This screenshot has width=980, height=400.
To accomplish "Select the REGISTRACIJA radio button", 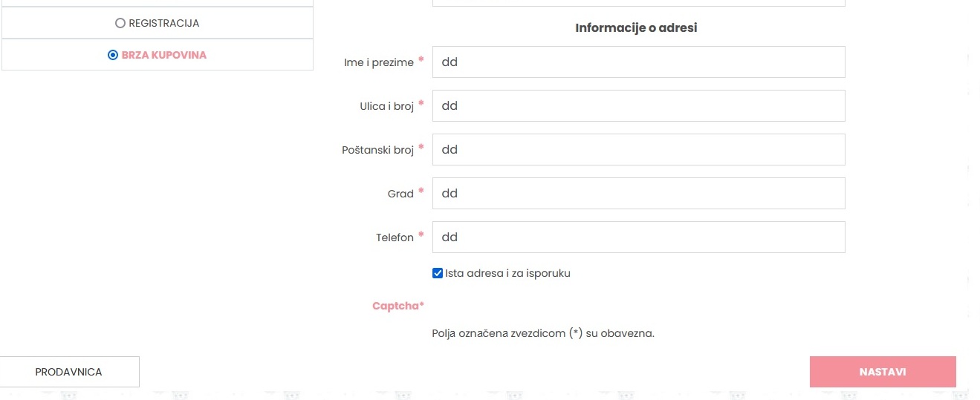I will click(120, 23).
